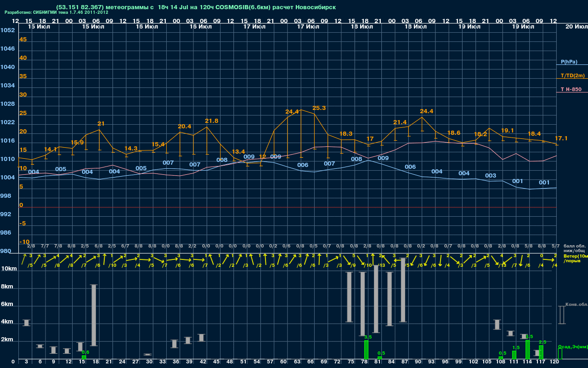The width and height of the screenshot is (588, 368).
Task: Click the 'Разработано: СИБНИГМИ' credit line
Action: point(57,12)
